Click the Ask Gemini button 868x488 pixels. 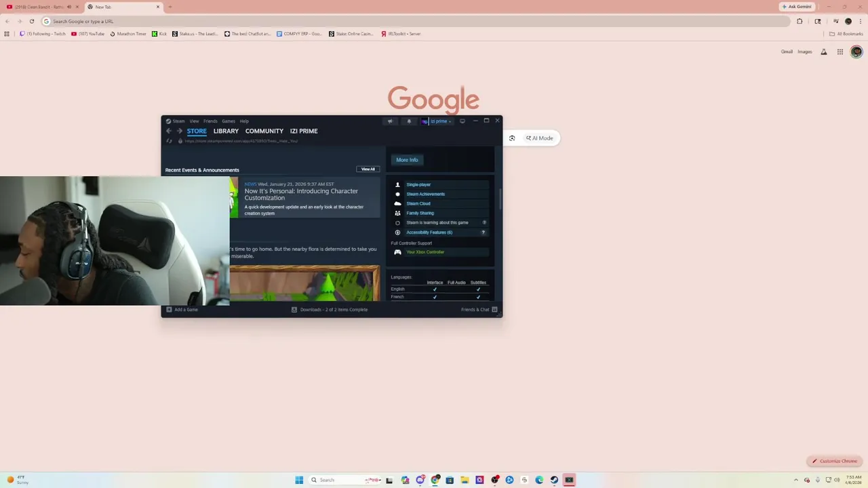pyautogui.click(x=796, y=7)
